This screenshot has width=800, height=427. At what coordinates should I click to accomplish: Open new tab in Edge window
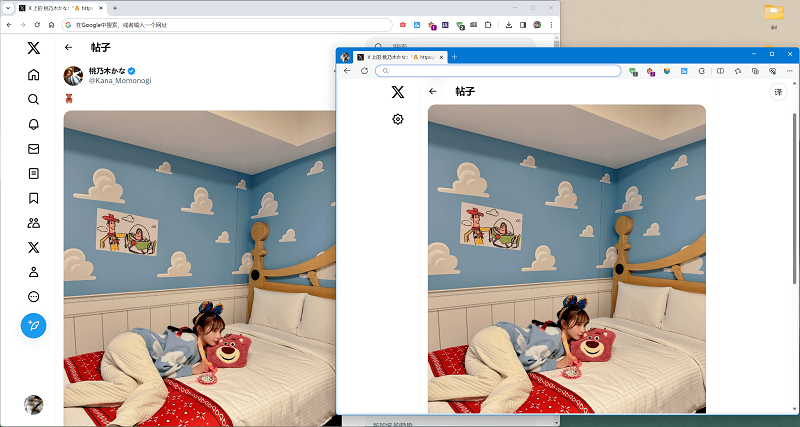pyautogui.click(x=454, y=57)
